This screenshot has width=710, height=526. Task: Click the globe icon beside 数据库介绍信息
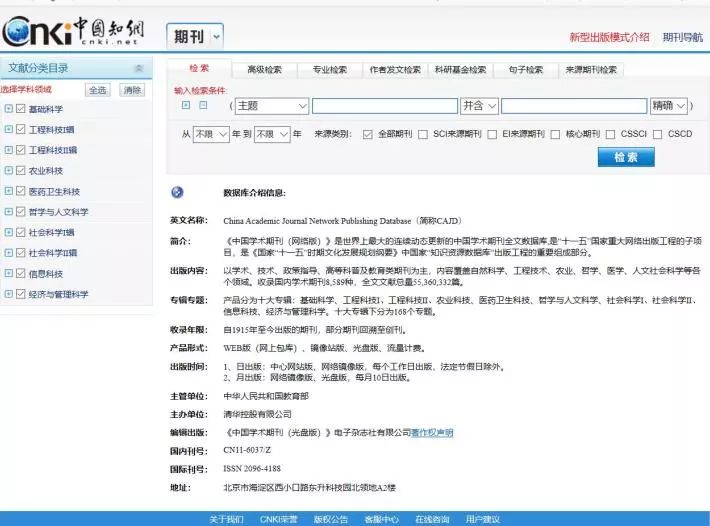[177, 192]
